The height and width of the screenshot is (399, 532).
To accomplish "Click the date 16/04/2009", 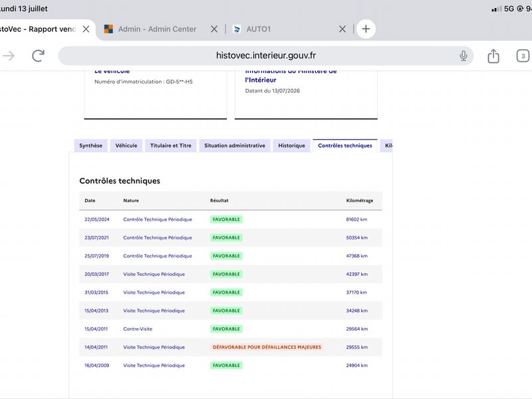I will click(x=96, y=365).
